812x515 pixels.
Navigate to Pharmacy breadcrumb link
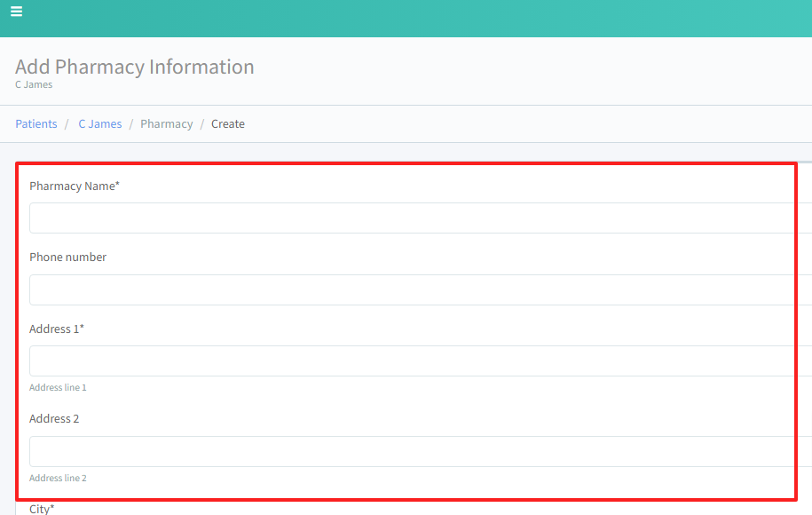(166, 124)
